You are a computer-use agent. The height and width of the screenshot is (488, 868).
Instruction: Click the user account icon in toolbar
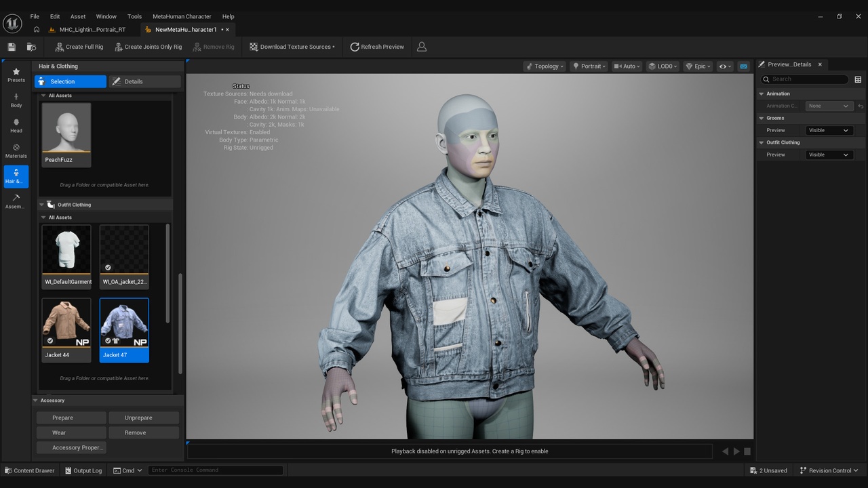pyautogui.click(x=422, y=47)
